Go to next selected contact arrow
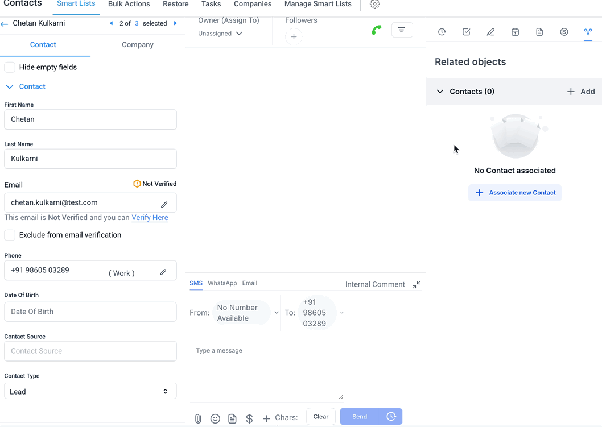 pos(175,23)
